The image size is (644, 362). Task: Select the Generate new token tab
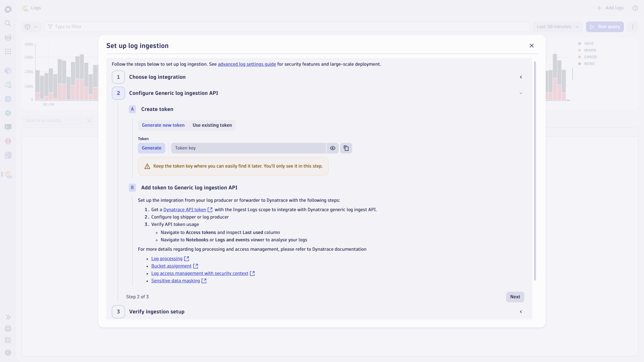[x=163, y=125]
